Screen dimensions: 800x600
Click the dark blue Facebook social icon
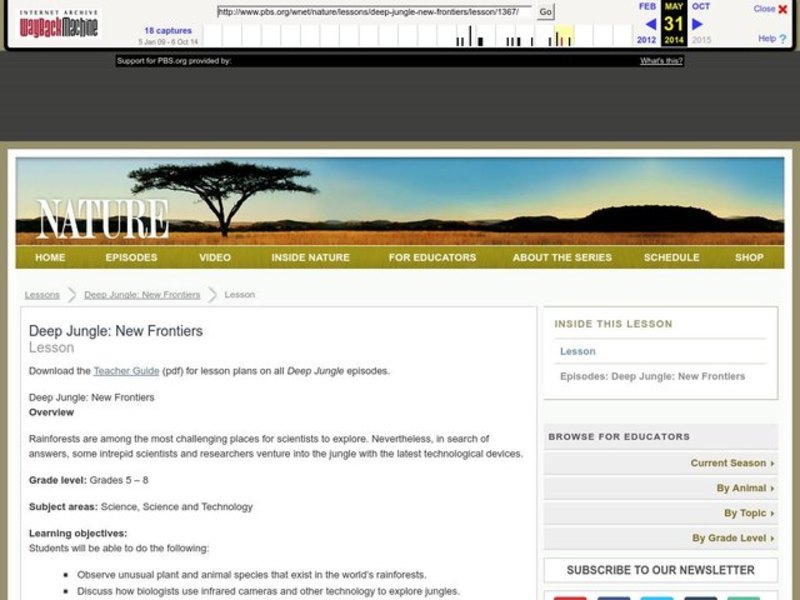(613, 597)
